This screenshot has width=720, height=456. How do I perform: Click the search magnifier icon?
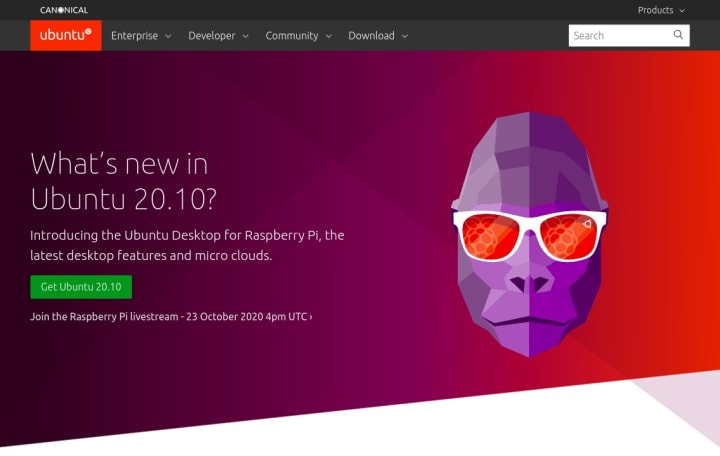(678, 35)
